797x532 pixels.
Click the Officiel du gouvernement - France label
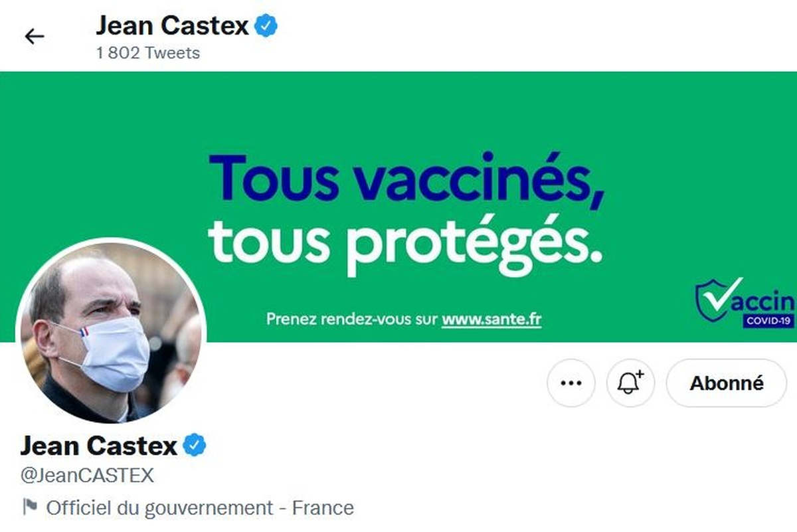point(199,508)
